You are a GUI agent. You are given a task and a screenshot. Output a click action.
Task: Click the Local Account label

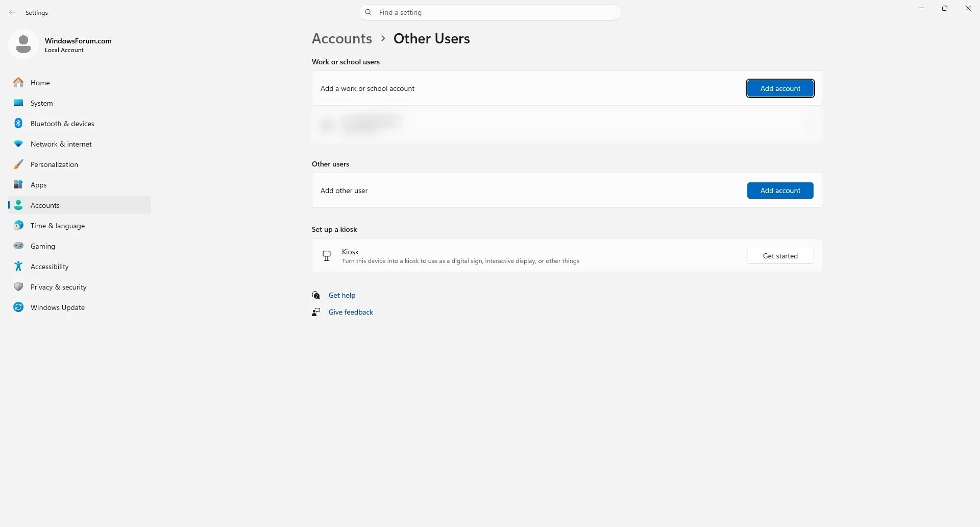64,50
